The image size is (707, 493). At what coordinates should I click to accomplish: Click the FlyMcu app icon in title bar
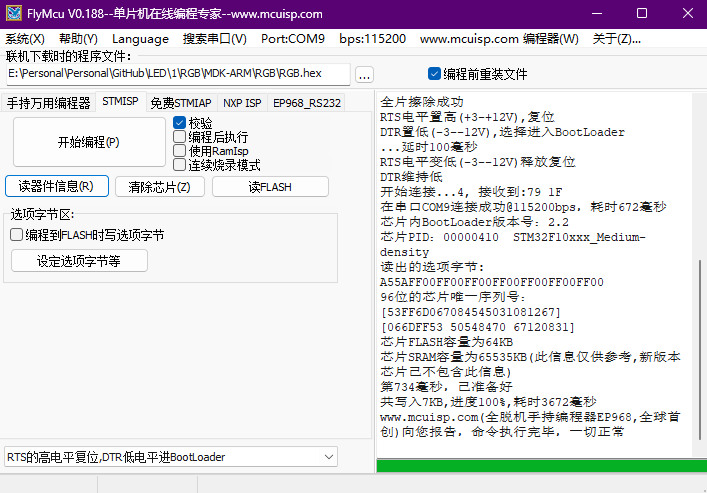(14, 14)
